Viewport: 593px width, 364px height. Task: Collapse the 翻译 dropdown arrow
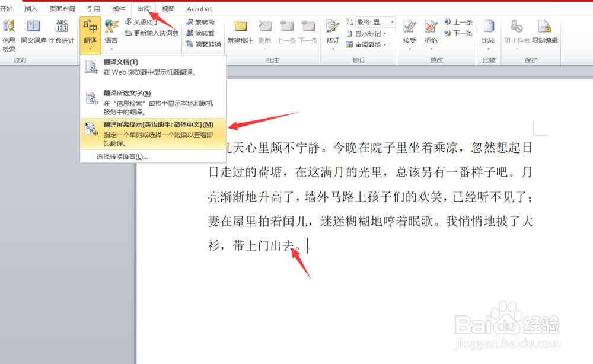pos(90,49)
